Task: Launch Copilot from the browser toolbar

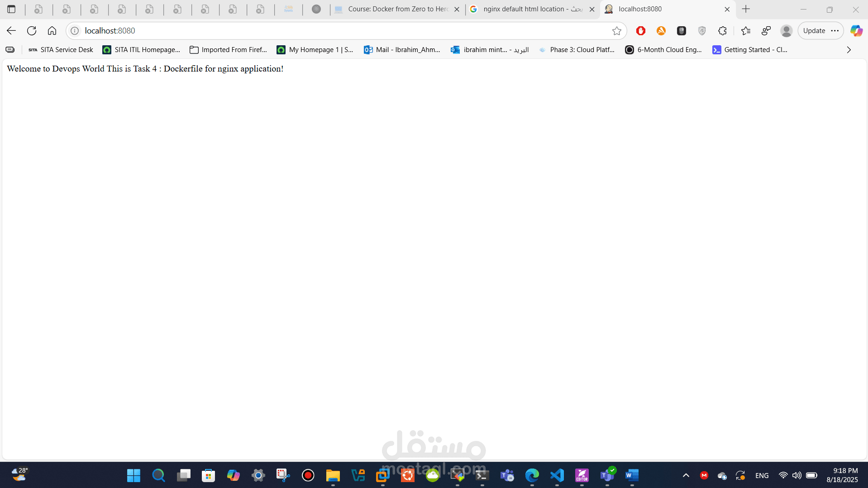Action: click(x=856, y=31)
